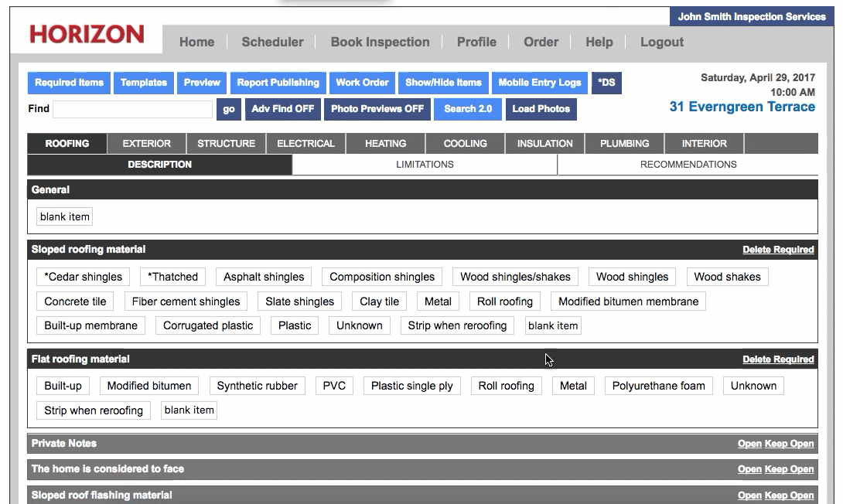The height and width of the screenshot is (504, 843).
Task: Open Report Publishing
Action: pos(278,83)
